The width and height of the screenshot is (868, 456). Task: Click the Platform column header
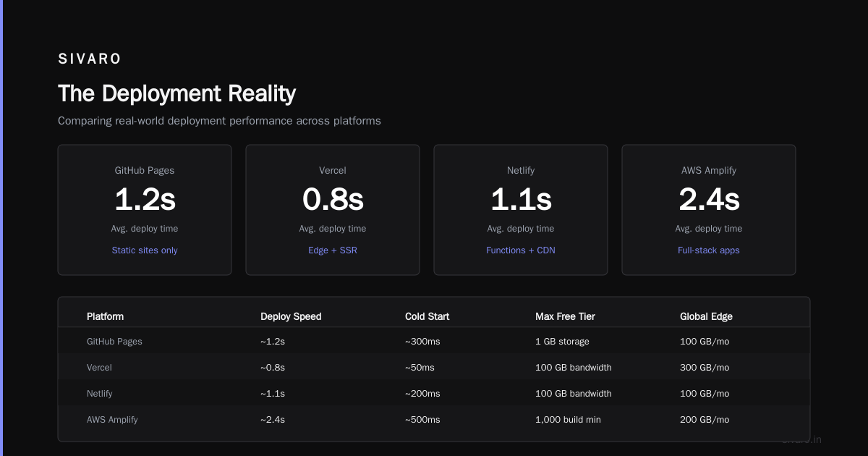coord(105,316)
